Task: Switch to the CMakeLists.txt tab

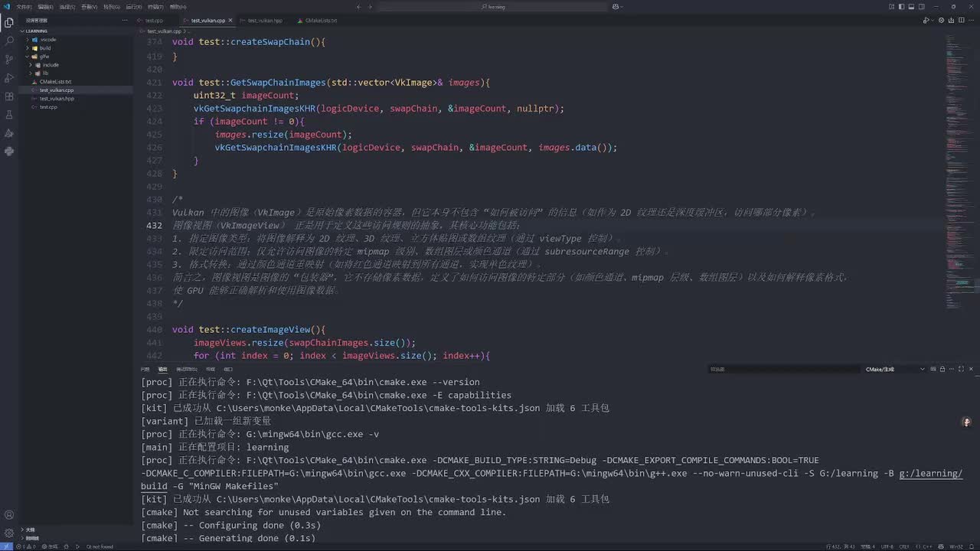Action: (322, 21)
